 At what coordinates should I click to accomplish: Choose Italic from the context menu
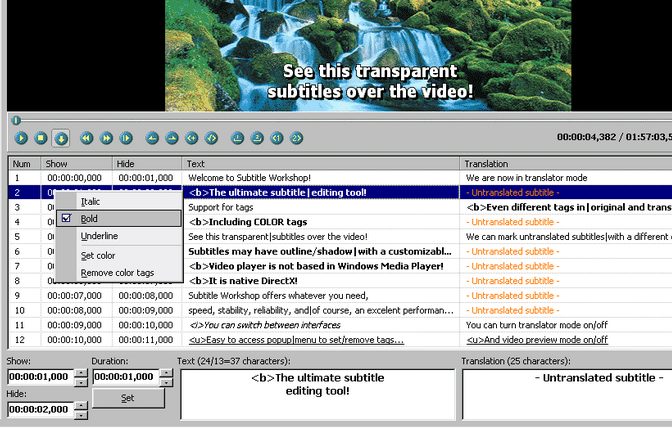coord(119,201)
